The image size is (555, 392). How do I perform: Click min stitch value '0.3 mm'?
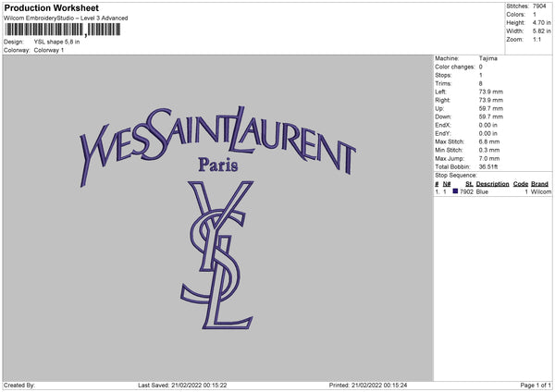(489, 151)
